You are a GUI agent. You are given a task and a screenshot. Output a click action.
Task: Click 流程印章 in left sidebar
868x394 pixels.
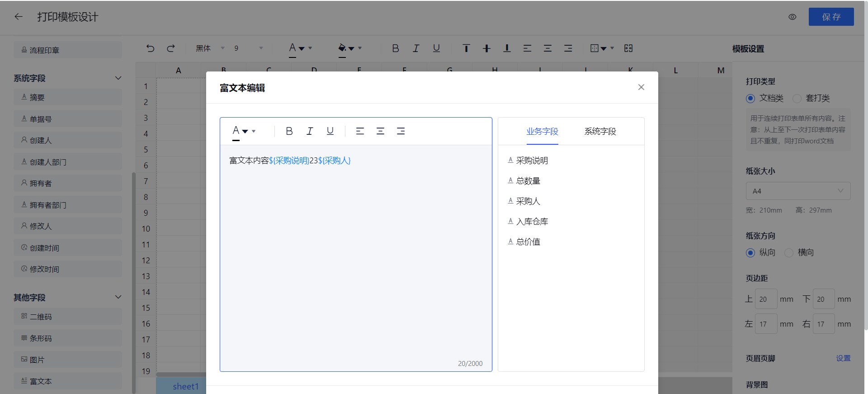[x=68, y=50]
